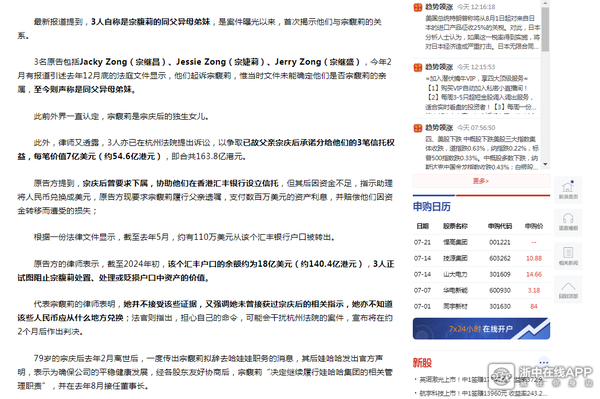600x399 pixels.
Task: Click the 股票名称 column header
Action: click(x=455, y=226)
